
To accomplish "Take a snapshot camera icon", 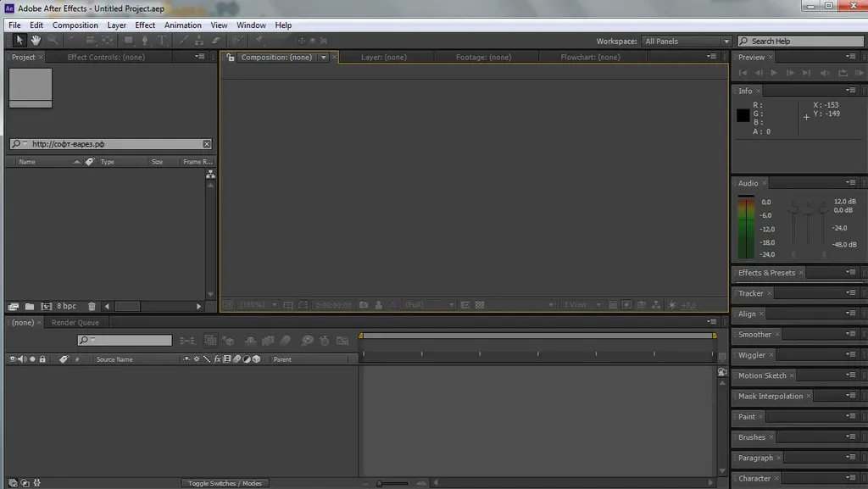I will tap(364, 305).
